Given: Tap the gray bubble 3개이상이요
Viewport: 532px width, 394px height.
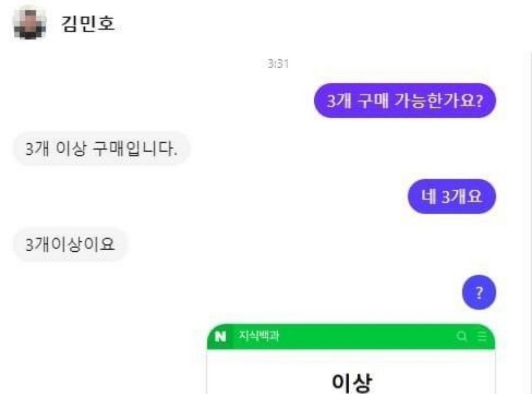Looking at the screenshot, I should point(70,244).
